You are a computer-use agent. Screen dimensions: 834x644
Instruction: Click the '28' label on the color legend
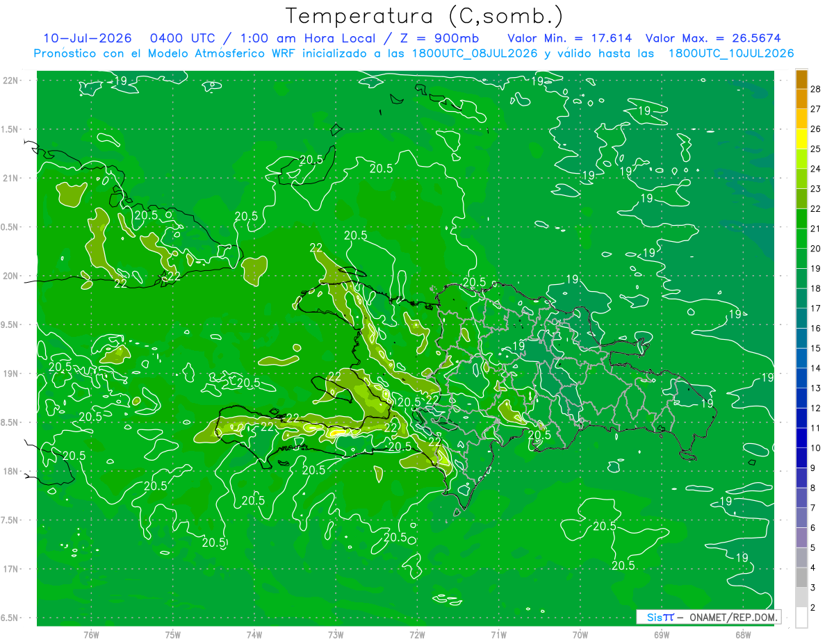(x=816, y=89)
